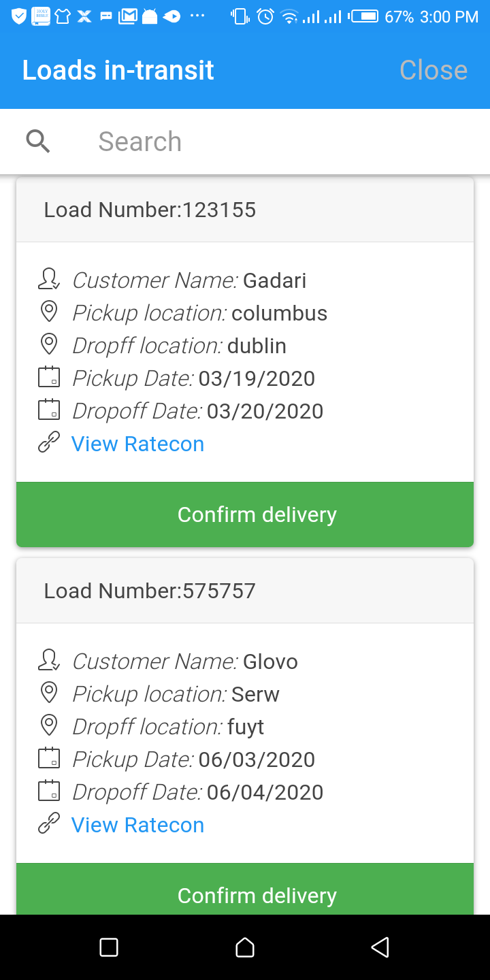Select the Load Number:575757 card header

[245, 591]
